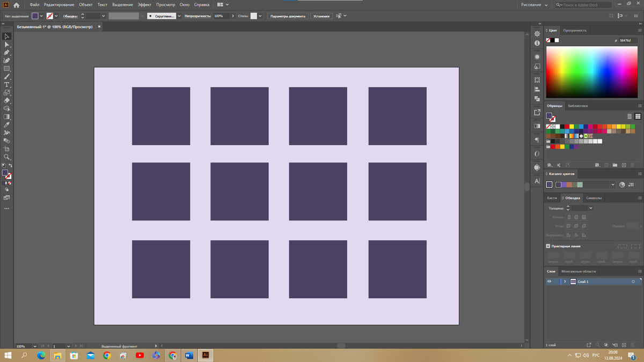Create new layer in Layers panel

click(x=624, y=345)
